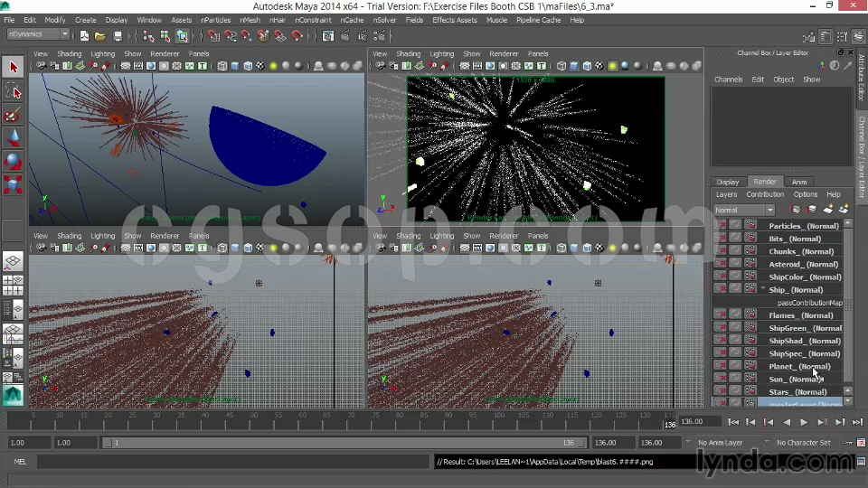Switch to the Anim layer tab
The width and height of the screenshot is (868, 488).
pos(798,182)
